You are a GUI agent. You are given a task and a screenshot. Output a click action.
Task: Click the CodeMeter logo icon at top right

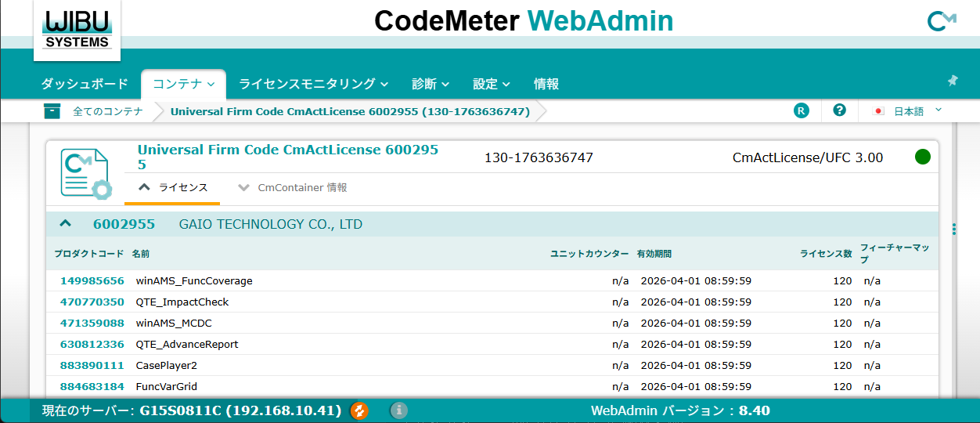tap(941, 21)
